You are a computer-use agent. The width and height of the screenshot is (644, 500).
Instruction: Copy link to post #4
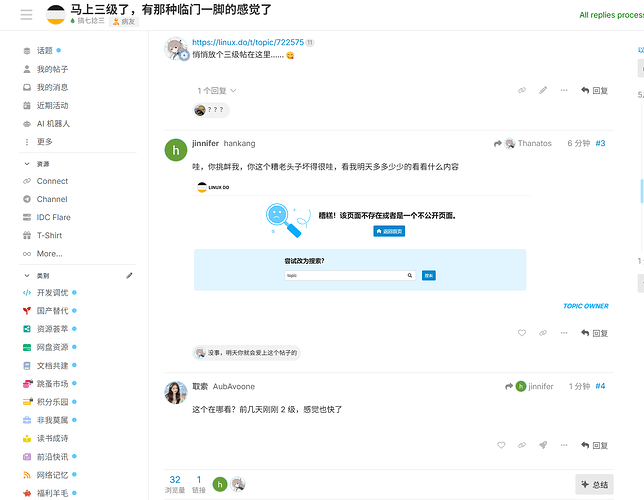(522, 445)
